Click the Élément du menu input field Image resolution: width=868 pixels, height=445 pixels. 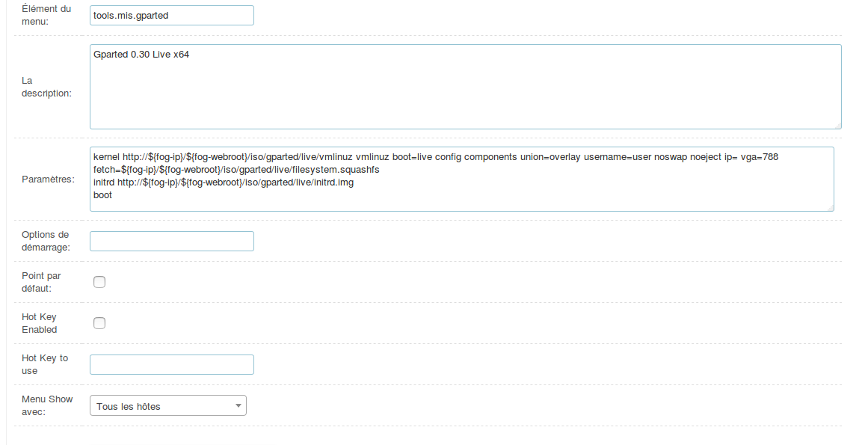(172, 16)
